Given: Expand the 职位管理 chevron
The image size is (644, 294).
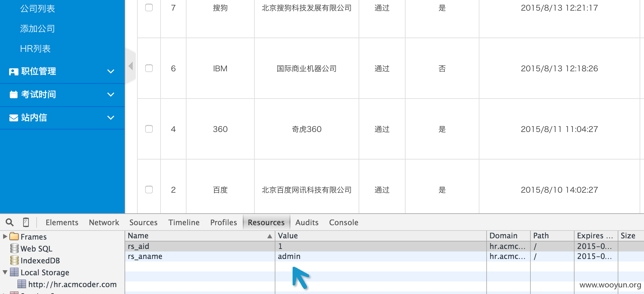Looking at the screenshot, I should (110, 72).
